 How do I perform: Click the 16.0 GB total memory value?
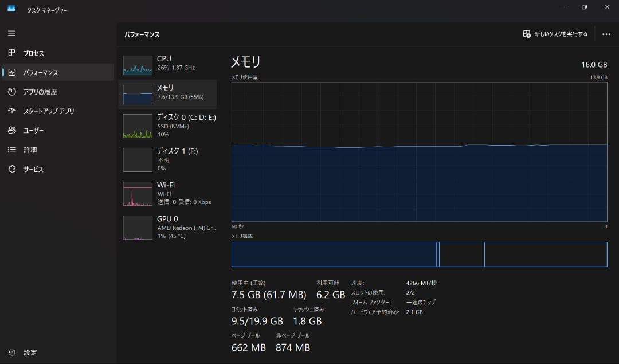[594, 65]
